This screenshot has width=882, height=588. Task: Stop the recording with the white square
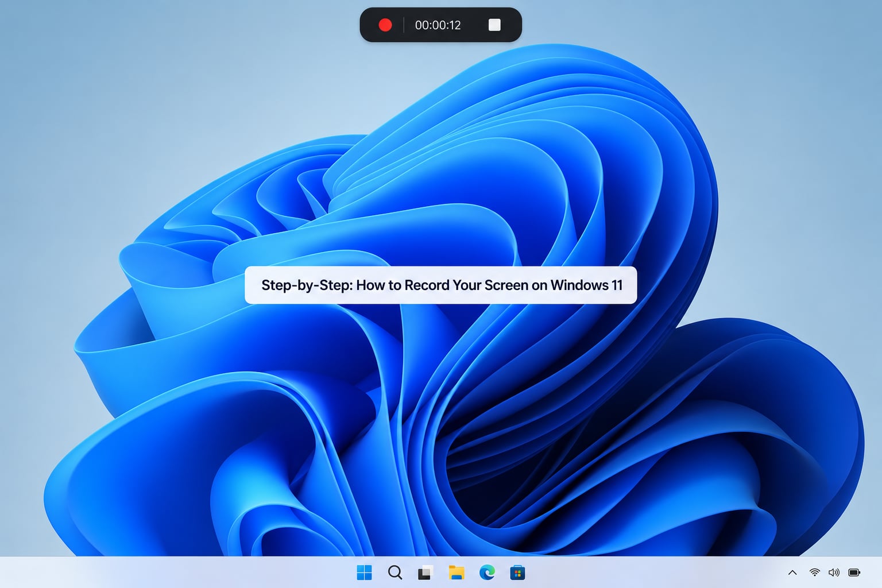pos(494,25)
